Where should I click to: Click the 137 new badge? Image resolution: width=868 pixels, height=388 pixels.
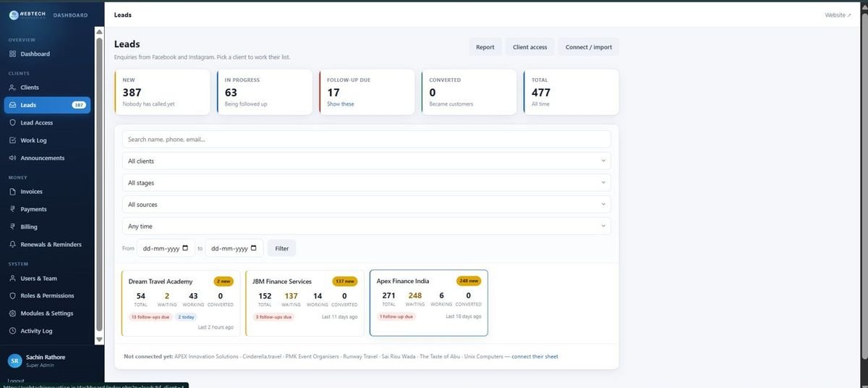(x=345, y=282)
